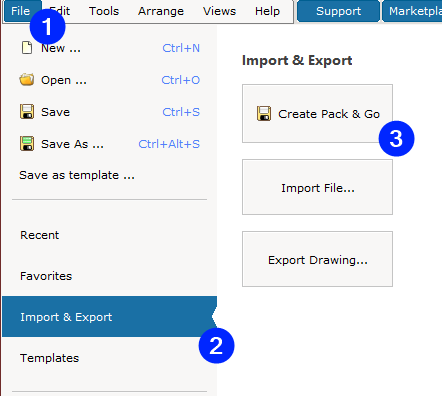
Task: Click the Export Drawing button
Action: [317, 259]
